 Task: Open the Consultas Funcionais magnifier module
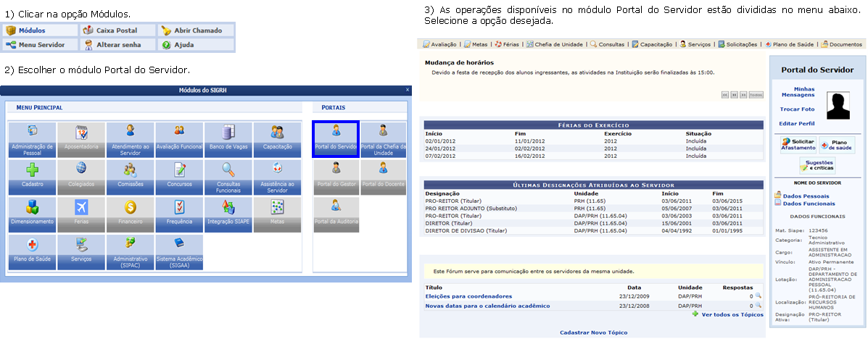[228, 176]
